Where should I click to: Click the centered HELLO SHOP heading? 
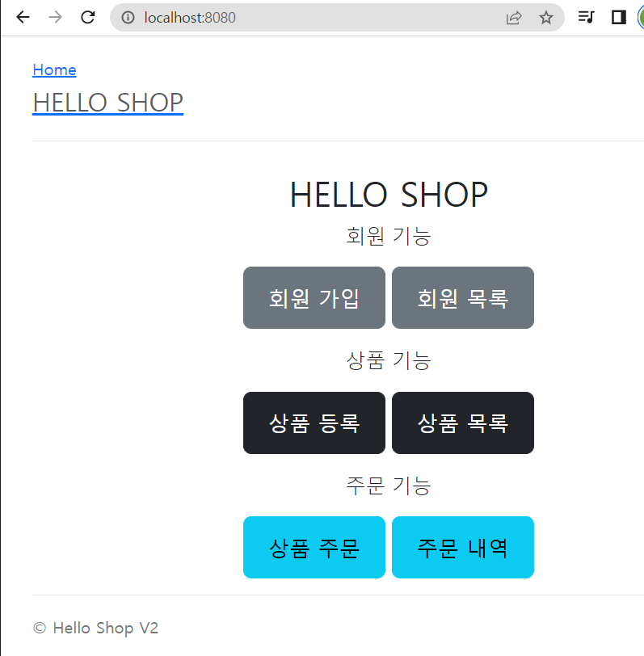389,195
